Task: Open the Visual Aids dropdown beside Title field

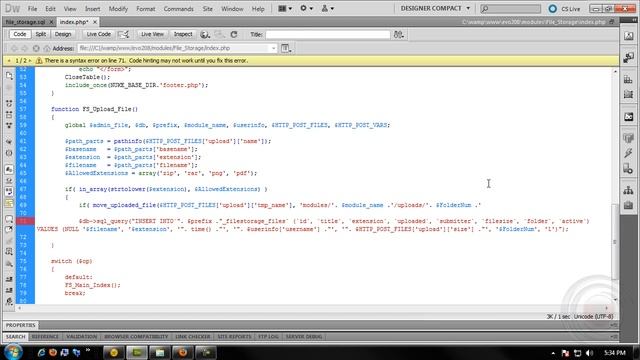Action: (x=399, y=35)
